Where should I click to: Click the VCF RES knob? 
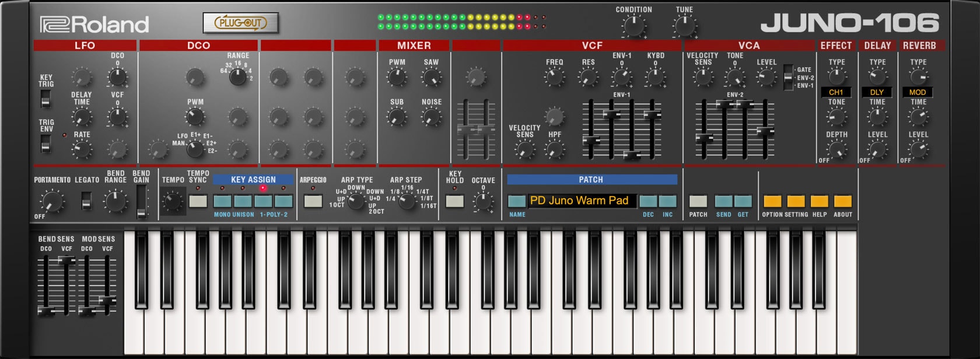[588, 77]
